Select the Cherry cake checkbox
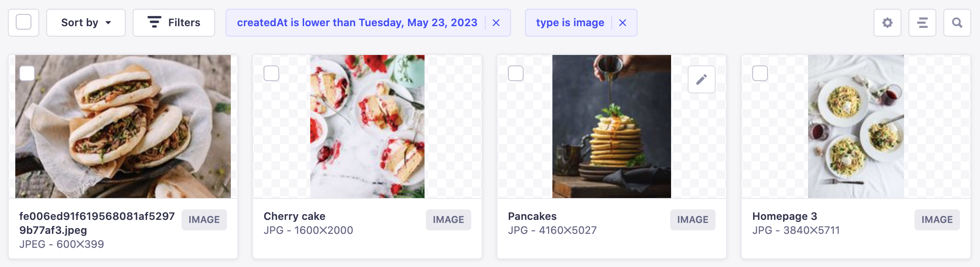Image resolution: width=980 pixels, height=267 pixels. [x=271, y=73]
